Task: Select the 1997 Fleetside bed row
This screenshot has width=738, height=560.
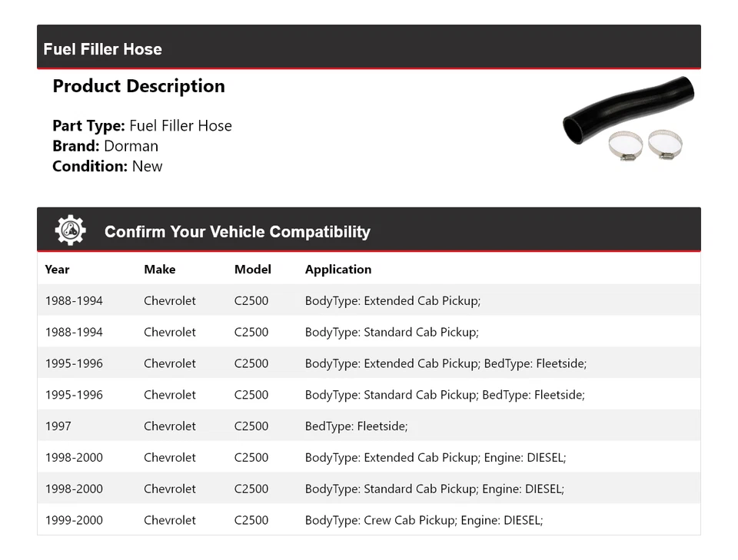Action: pyautogui.click(x=368, y=426)
